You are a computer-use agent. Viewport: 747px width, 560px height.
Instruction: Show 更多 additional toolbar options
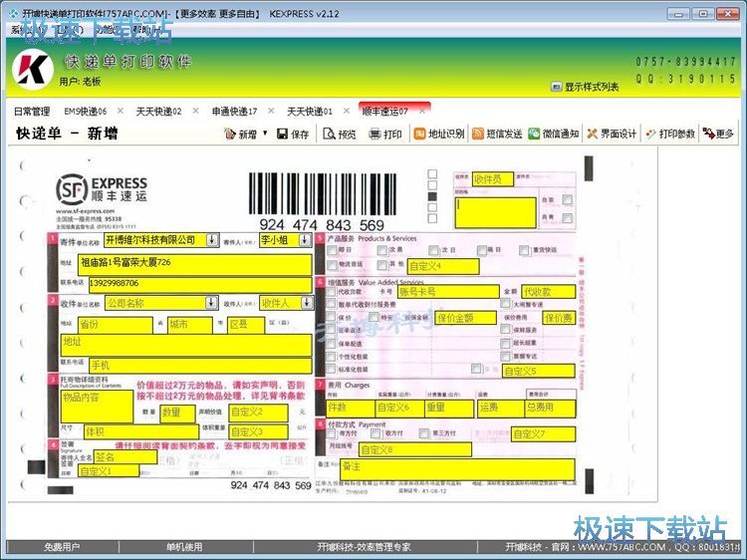click(x=718, y=134)
